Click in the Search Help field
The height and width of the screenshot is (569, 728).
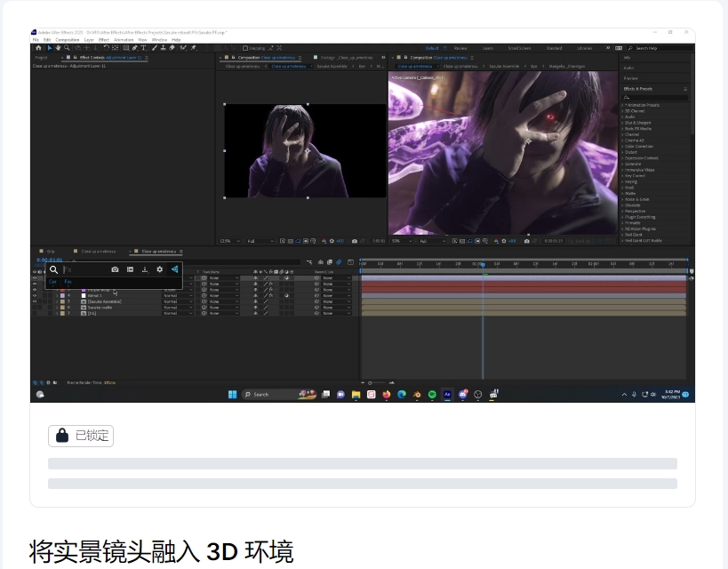point(661,48)
